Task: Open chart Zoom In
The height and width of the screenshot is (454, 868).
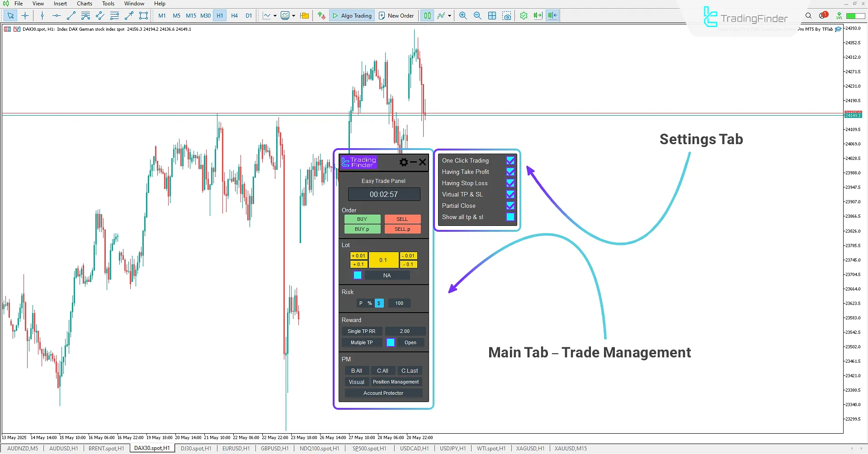Action: pos(462,15)
